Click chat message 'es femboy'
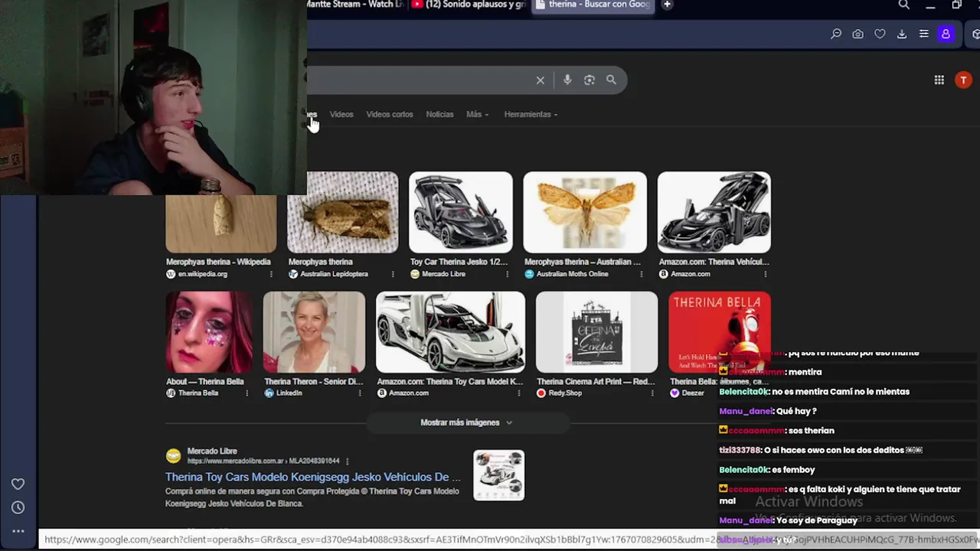 794,470
